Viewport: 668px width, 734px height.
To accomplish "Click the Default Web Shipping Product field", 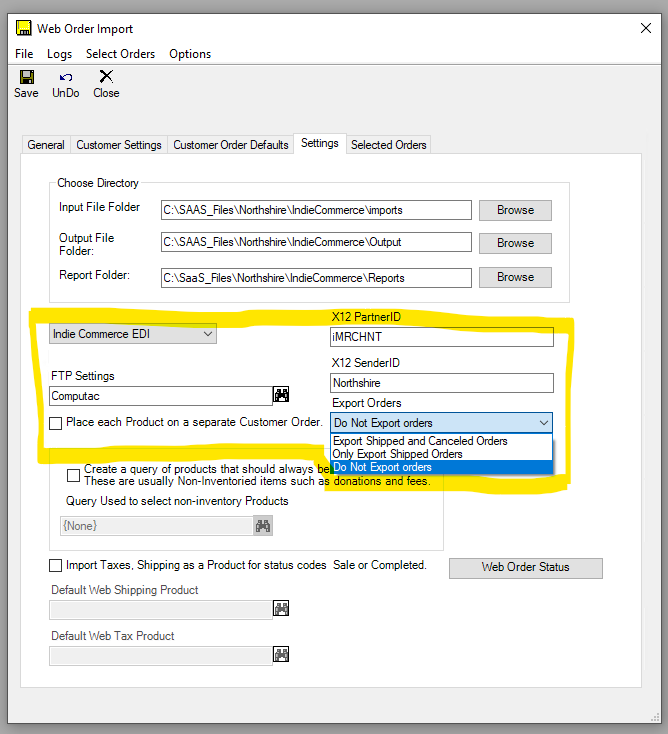I will 161,610.
